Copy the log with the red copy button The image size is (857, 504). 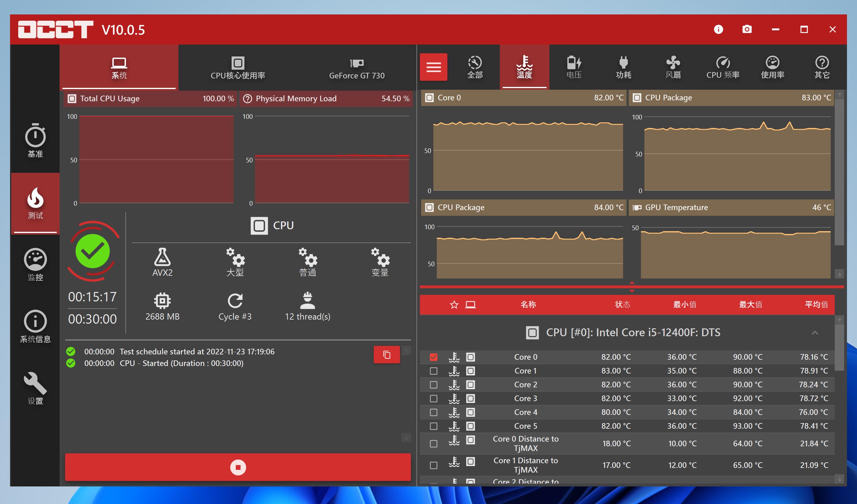pyautogui.click(x=386, y=355)
